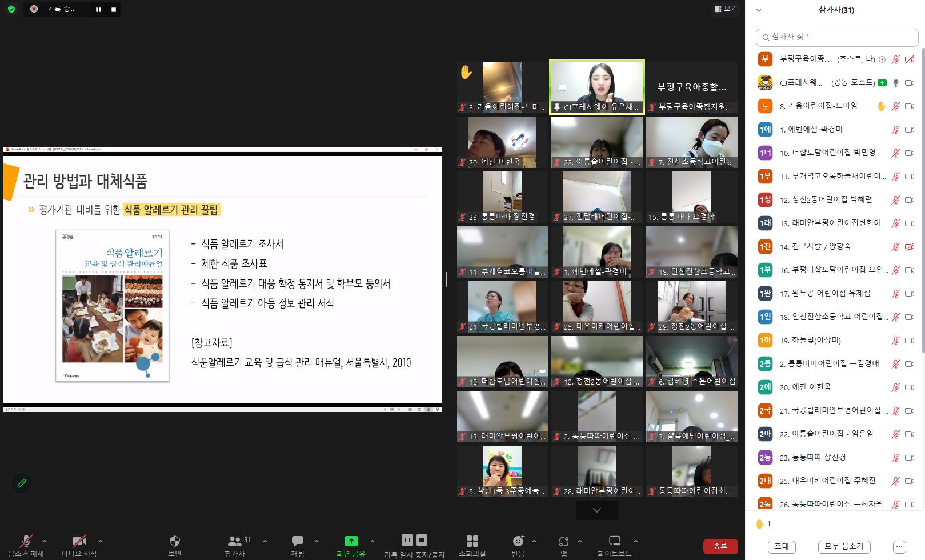Screen dimensions: 925x560
Task: Expand the arrow beside 채팅 button
Action: click(317, 541)
